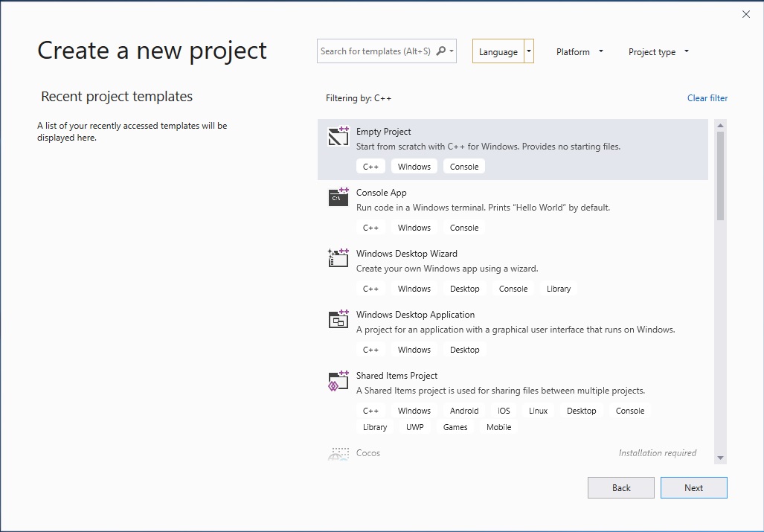
Task: Click the Cocos template icon
Action: click(x=338, y=454)
